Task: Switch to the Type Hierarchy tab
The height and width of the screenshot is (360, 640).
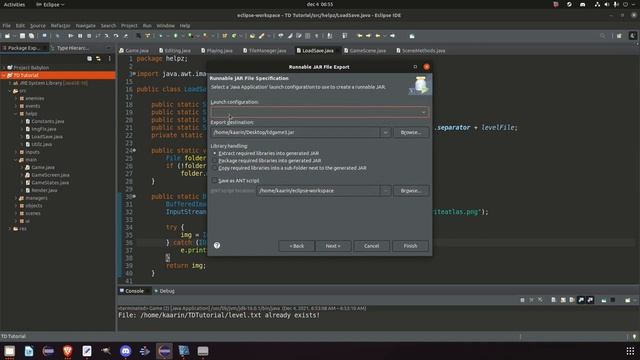Action: (70, 48)
